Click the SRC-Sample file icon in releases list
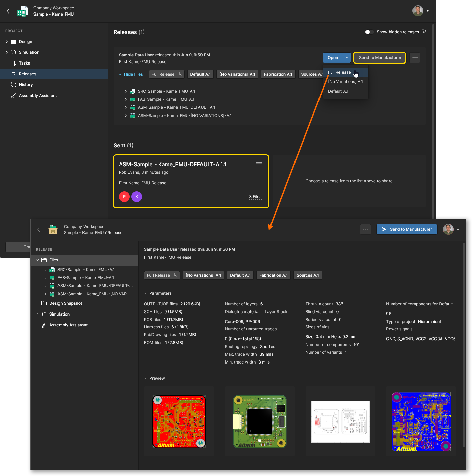This screenshot has height=476, width=472. coord(133,91)
